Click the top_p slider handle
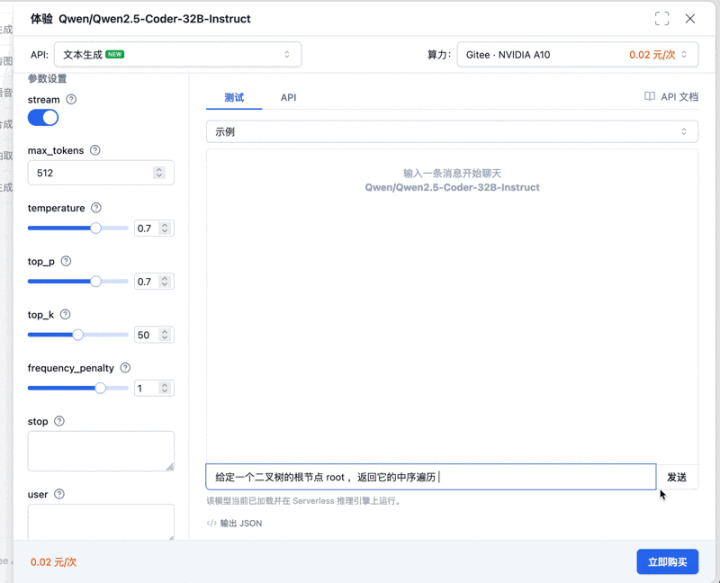The width and height of the screenshot is (720, 583). (x=96, y=281)
